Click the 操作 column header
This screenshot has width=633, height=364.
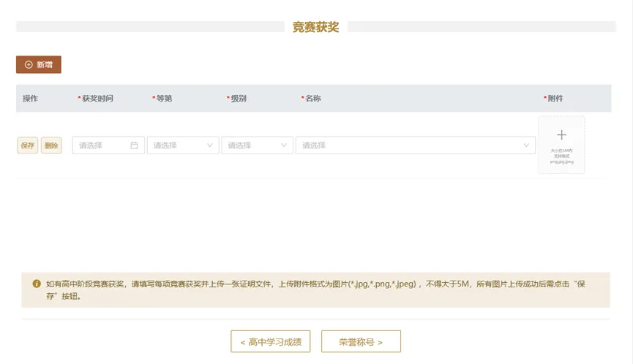[x=30, y=99]
